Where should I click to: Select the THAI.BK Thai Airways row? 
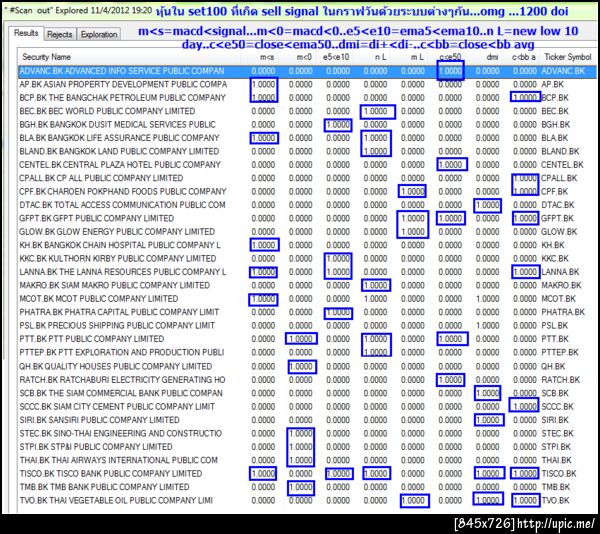tap(307, 460)
